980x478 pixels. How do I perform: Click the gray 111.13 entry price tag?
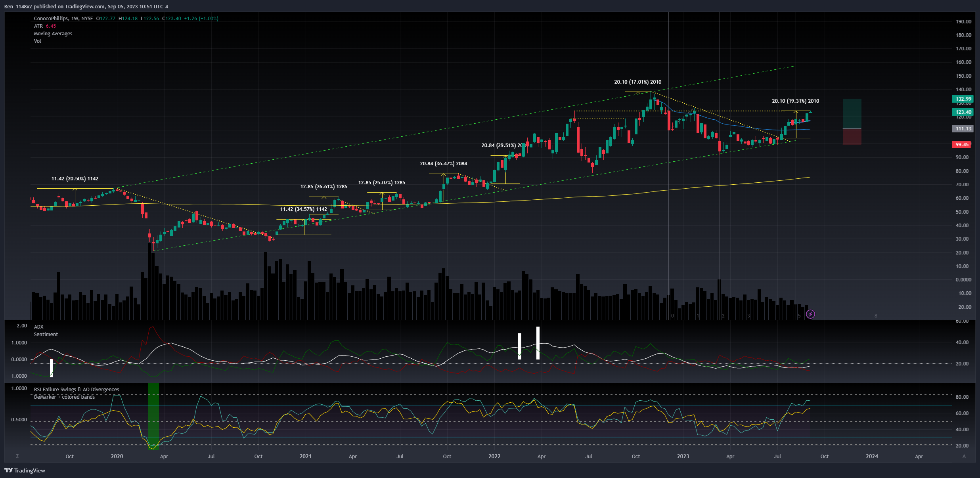(x=963, y=129)
